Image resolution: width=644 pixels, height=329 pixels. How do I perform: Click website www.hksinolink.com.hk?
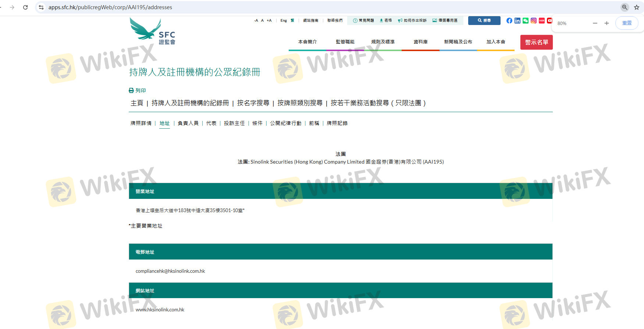point(160,310)
